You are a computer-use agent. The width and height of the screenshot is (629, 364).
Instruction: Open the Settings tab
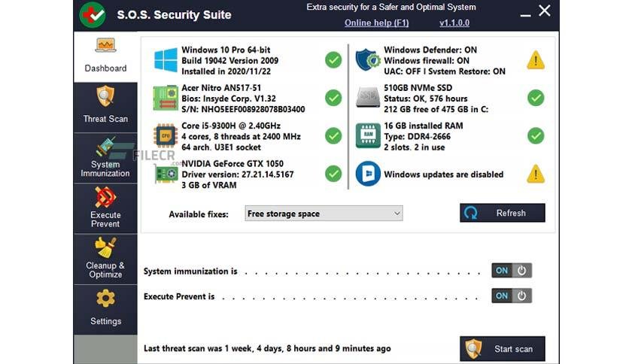105,310
